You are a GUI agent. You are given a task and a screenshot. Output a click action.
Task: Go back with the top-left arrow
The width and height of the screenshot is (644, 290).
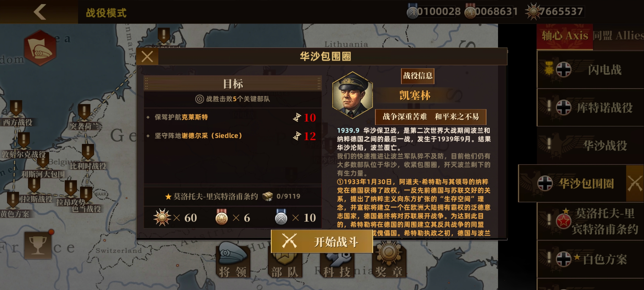[40, 12]
